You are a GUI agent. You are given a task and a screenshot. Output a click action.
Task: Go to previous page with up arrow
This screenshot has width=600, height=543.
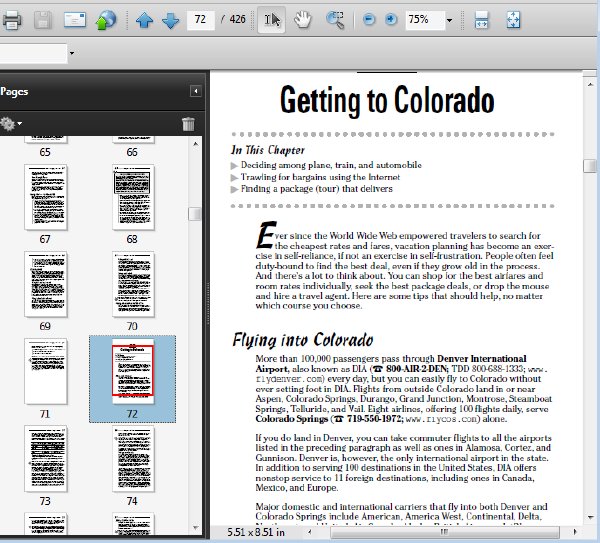click(x=144, y=20)
